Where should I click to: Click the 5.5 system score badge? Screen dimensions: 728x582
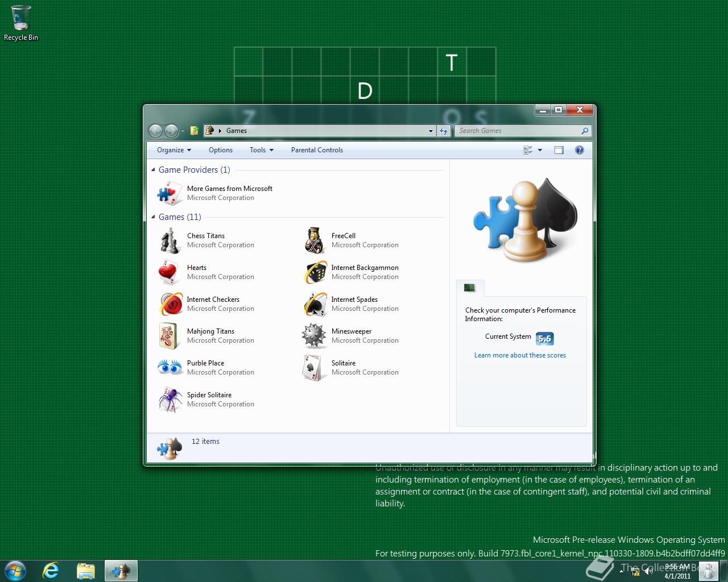tap(545, 339)
